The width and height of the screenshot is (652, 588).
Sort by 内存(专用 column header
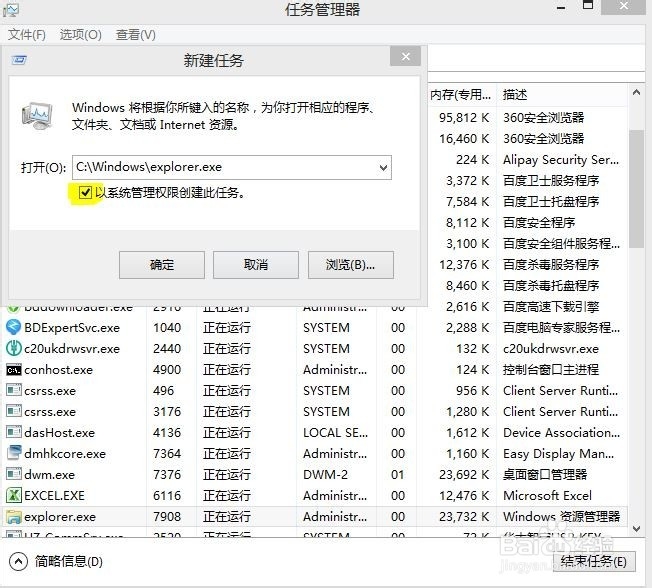[460, 95]
